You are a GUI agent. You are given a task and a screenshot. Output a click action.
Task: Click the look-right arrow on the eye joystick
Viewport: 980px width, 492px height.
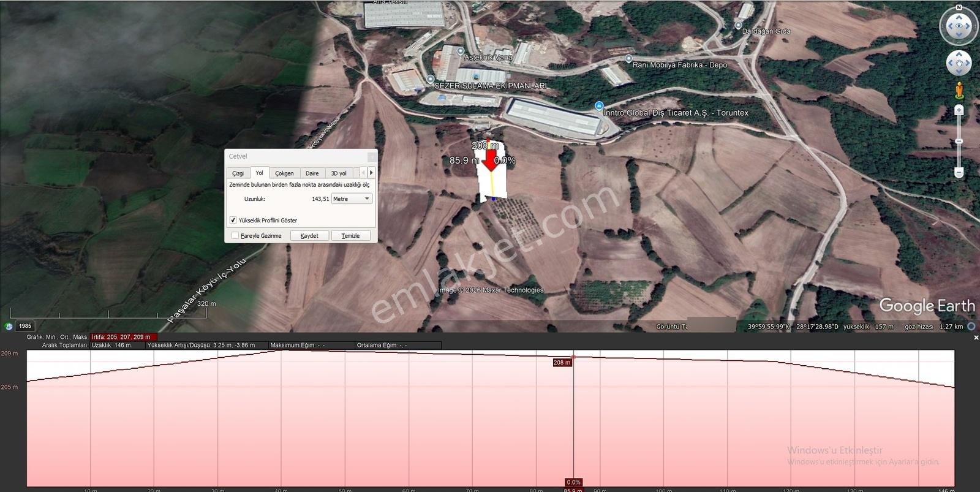point(968,26)
